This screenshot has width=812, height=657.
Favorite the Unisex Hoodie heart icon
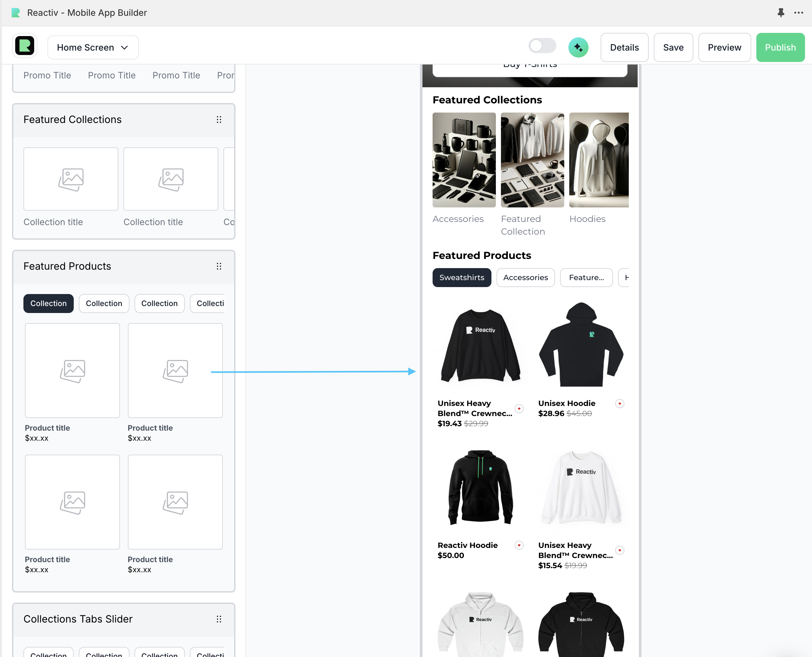point(620,403)
